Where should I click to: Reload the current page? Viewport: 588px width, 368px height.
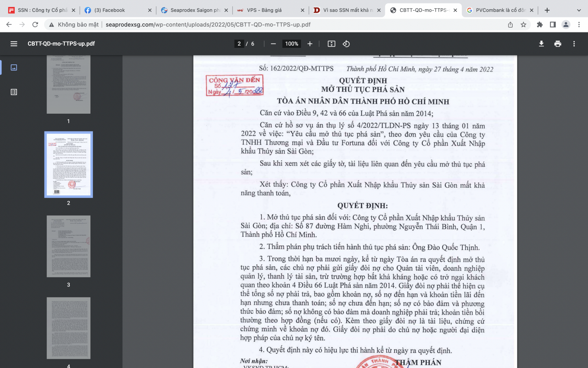click(35, 25)
